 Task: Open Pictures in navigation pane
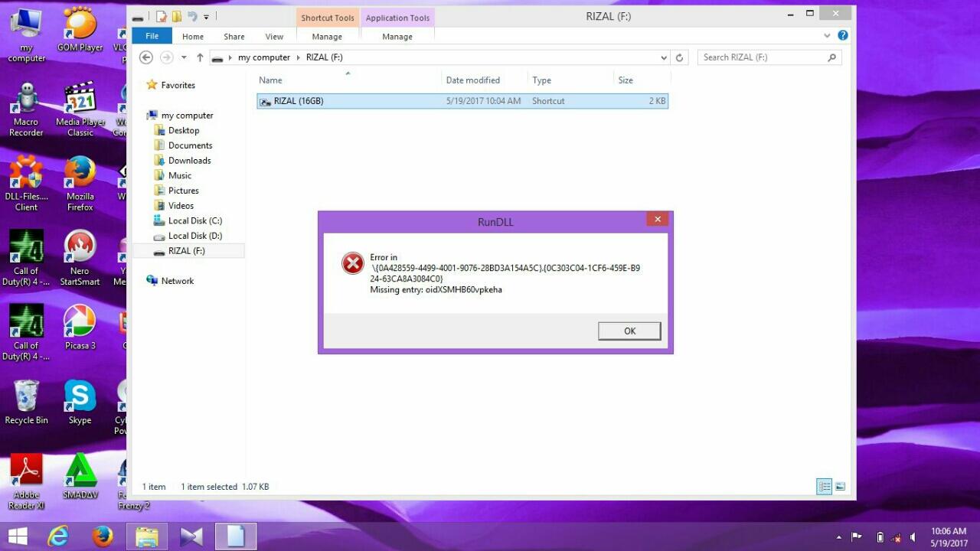click(183, 191)
